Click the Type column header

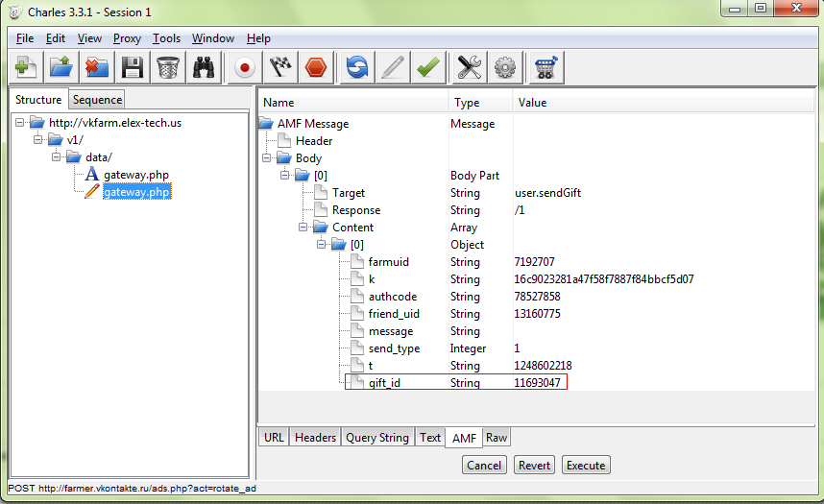tap(481, 103)
